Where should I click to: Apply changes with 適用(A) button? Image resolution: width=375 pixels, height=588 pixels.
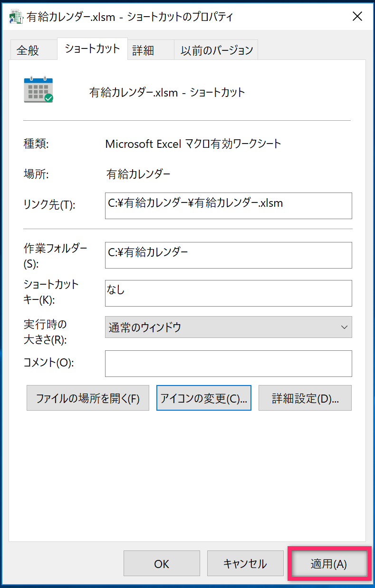(x=329, y=564)
